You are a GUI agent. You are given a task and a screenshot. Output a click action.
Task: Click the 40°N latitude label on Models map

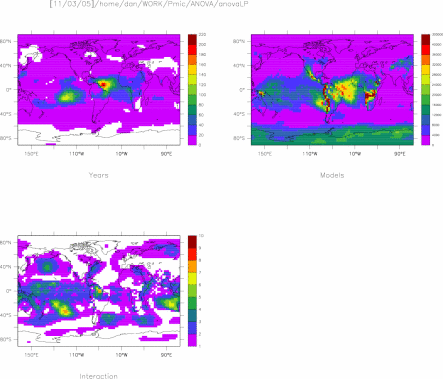[x=239, y=66]
